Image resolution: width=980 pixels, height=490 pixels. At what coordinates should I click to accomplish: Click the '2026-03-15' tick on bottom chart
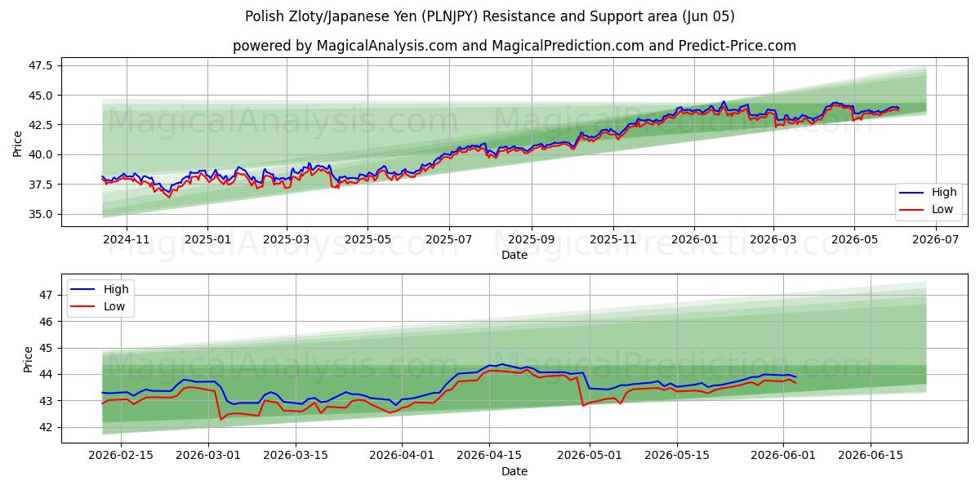pyautogui.click(x=296, y=455)
